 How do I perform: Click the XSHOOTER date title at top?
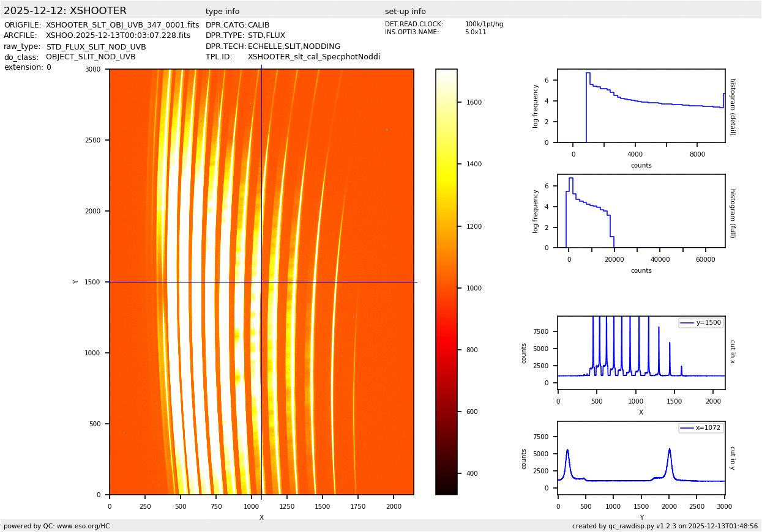pos(65,11)
